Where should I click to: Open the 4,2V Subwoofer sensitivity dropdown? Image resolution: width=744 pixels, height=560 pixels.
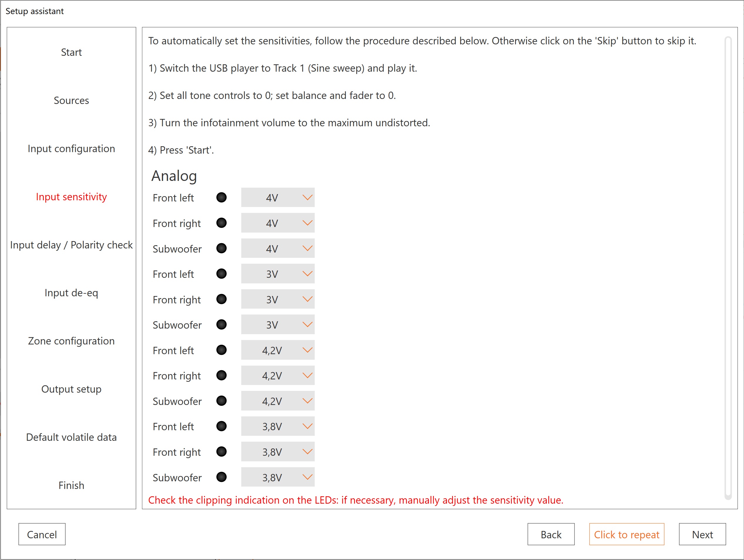point(278,401)
